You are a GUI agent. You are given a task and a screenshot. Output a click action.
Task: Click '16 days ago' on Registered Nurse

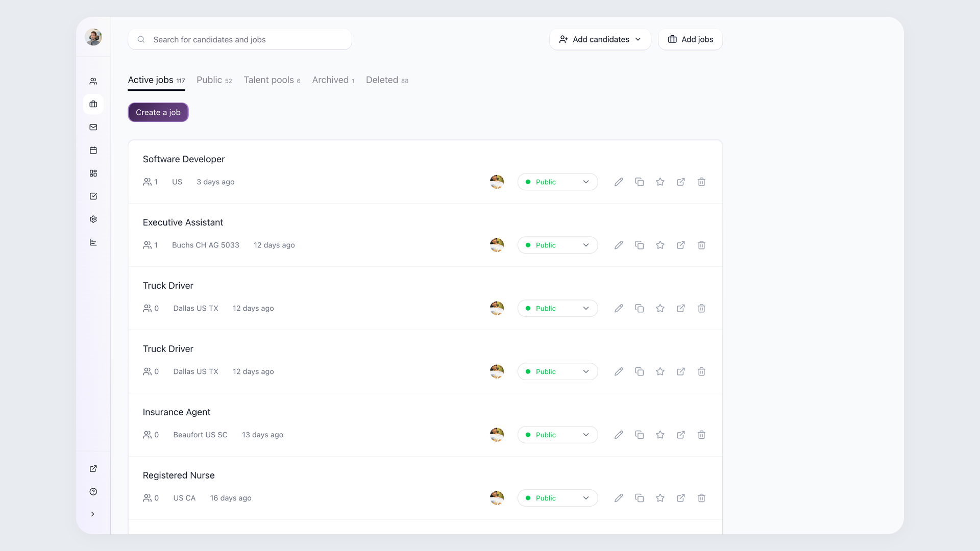click(231, 498)
